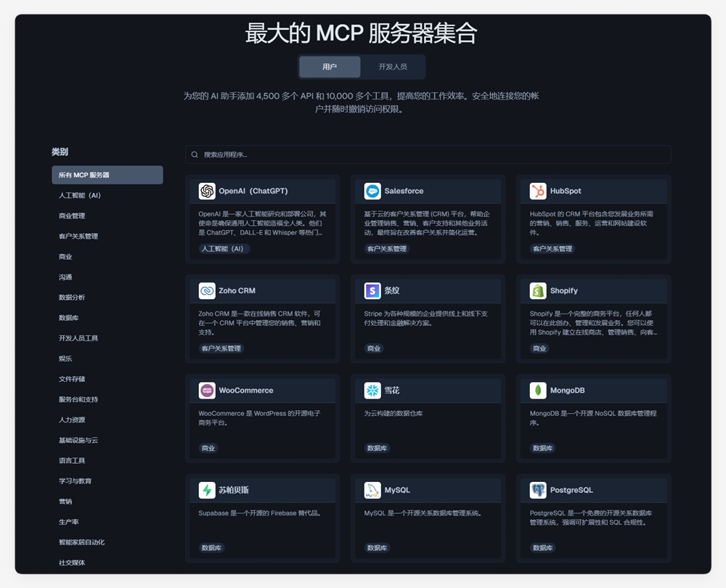The width and height of the screenshot is (726, 588).
Task: Click the magnifying glass search icon
Action: [195, 154]
